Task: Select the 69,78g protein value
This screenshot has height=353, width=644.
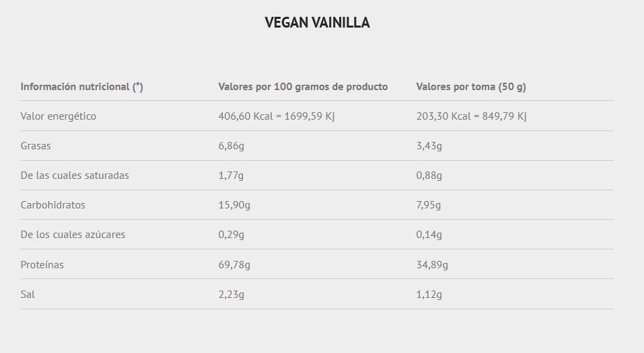Action: click(234, 265)
